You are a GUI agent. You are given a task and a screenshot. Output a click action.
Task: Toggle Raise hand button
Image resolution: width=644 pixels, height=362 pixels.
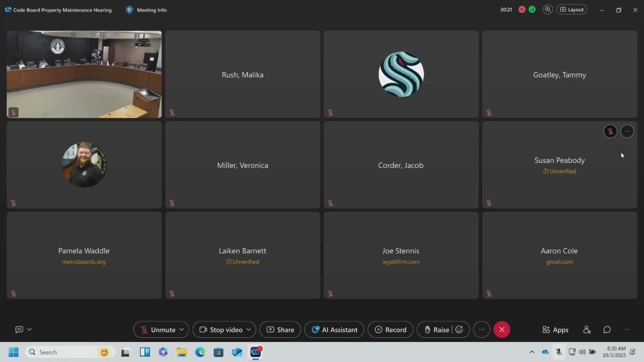(x=436, y=330)
